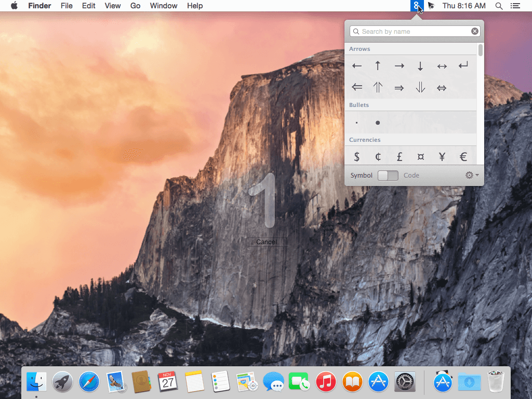This screenshot has width=532, height=399.
Task: Clear the symbol search field
Action: point(475,31)
